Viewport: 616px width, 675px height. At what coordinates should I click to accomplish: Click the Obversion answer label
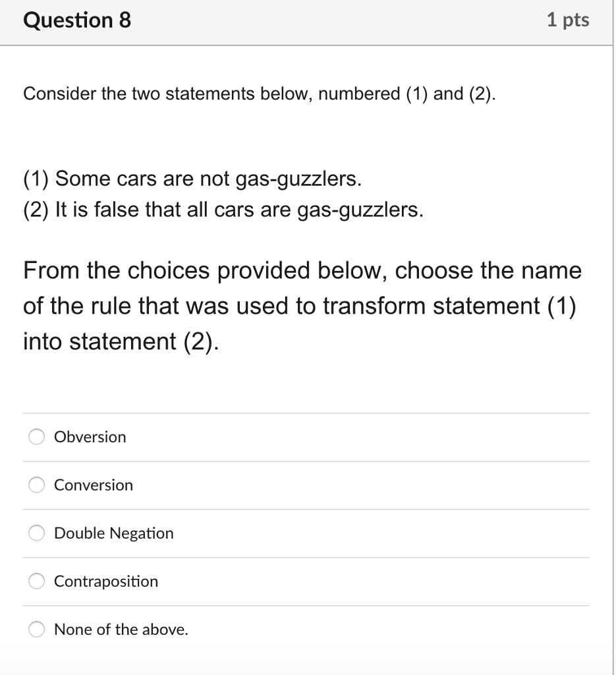click(x=90, y=436)
